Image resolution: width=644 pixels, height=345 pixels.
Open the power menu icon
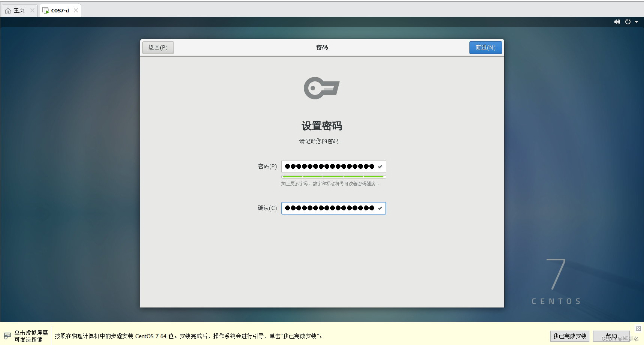[628, 22]
